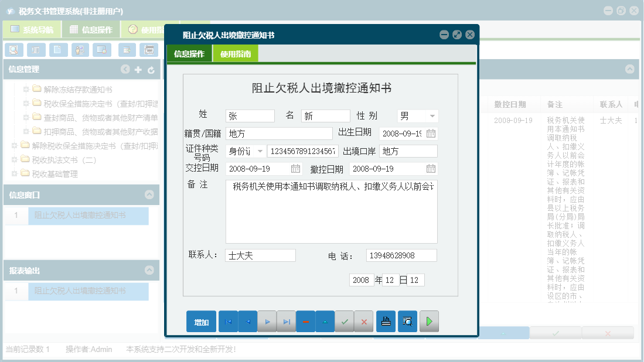
Task: Add item using plus icon in 信息管理 header
Action: (138, 69)
